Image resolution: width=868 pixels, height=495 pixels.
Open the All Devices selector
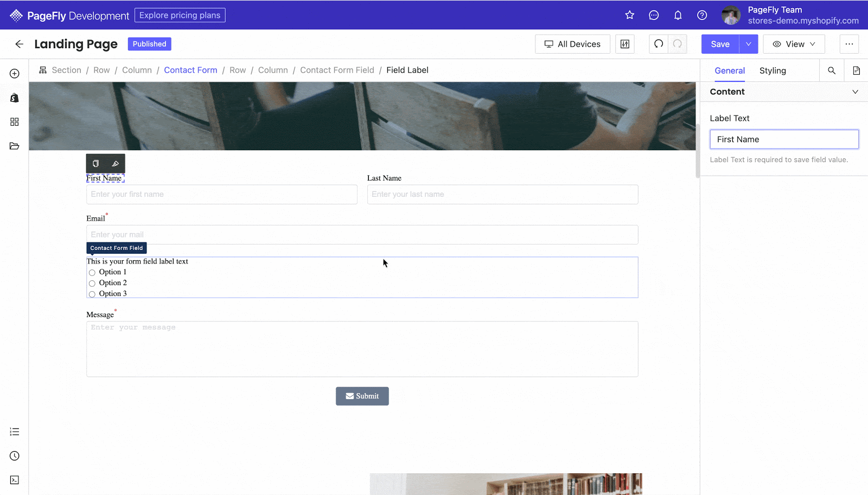tap(572, 44)
